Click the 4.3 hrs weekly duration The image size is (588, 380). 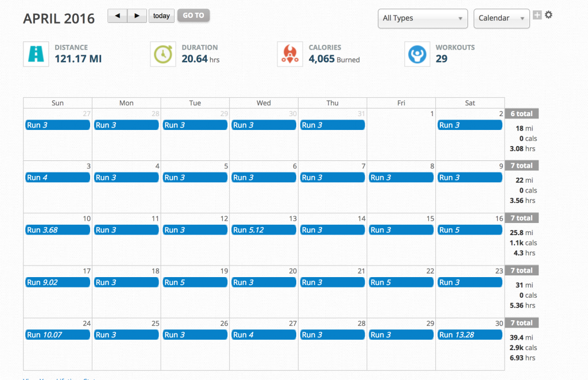coord(524,253)
